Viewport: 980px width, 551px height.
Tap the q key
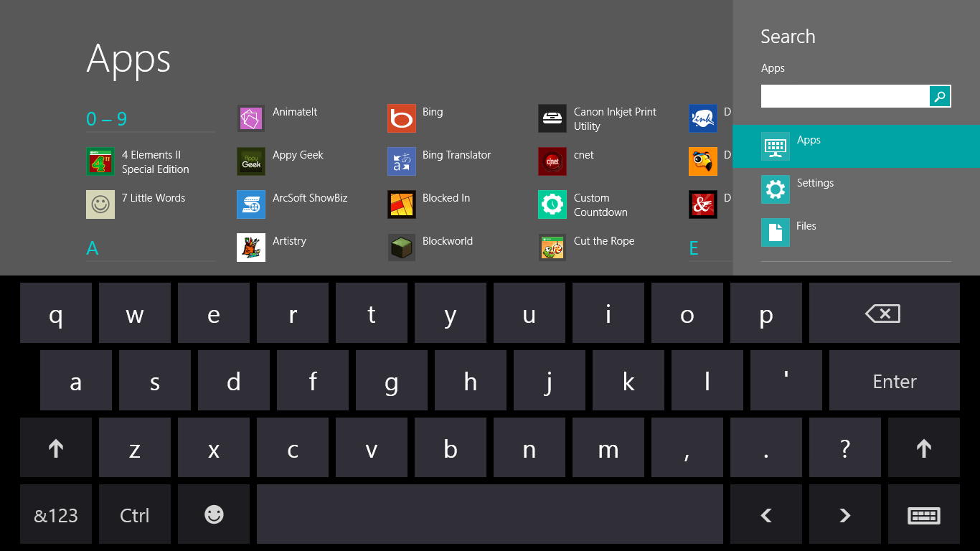point(56,313)
